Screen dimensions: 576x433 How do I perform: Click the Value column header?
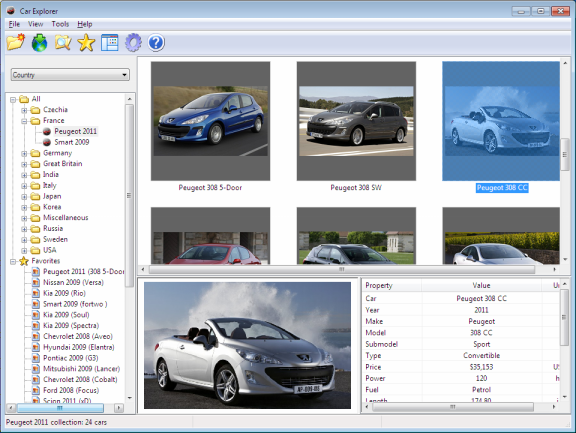482,285
